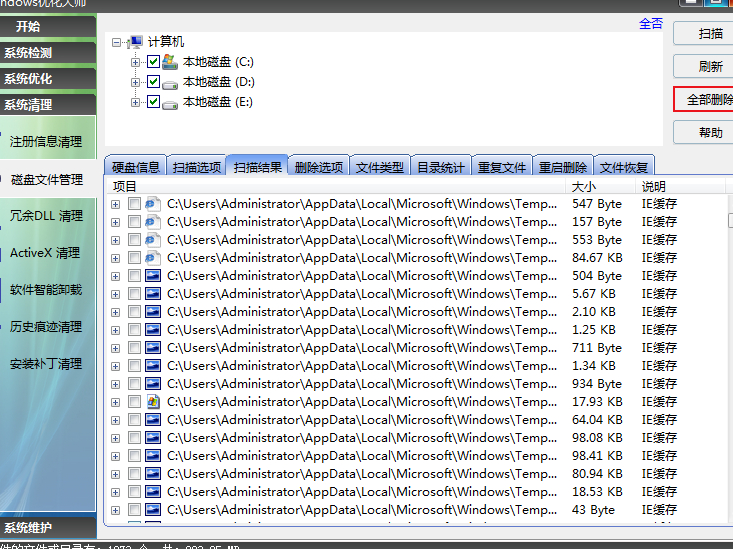This screenshot has height=549, width=733.
Task: Click image file icon in the 711 Byte row
Action: tap(153, 348)
